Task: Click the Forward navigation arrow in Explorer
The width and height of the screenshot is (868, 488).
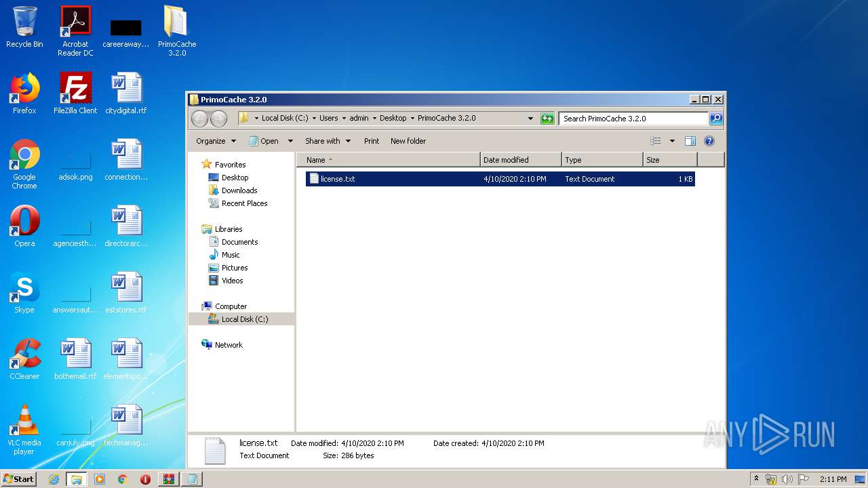Action: [218, 119]
